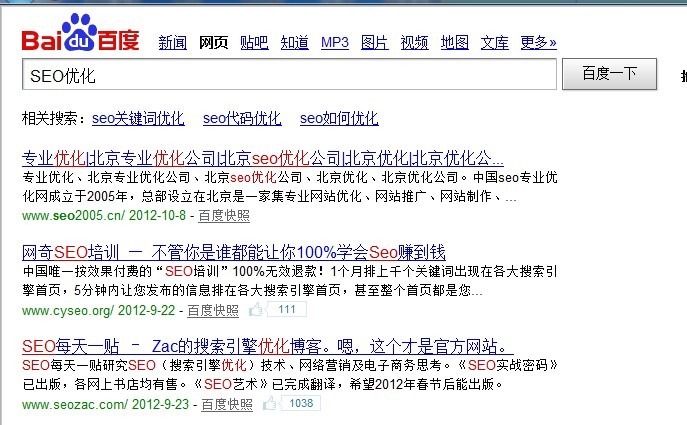This screenshot has width=687, height=425.
Task: Click the search box containing SEO优化
Action: (x=288, y=75)
